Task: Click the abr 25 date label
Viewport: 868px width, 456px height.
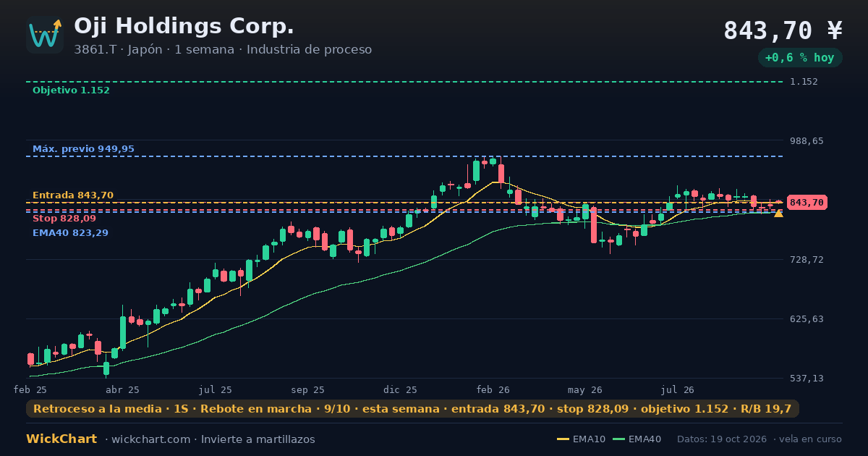Action: point(123,389)
